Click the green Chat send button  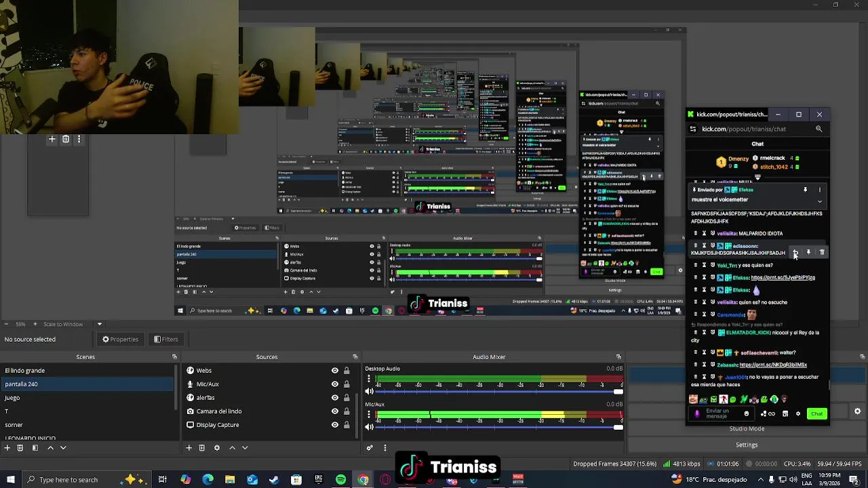[x=816, y=413]
